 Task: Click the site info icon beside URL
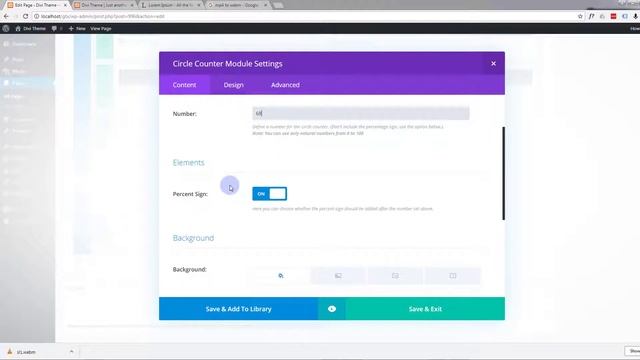point(36,16)
